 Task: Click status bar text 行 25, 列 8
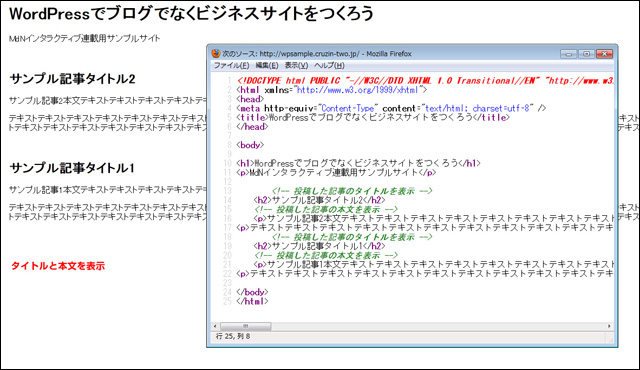click(x=233, y=337)
